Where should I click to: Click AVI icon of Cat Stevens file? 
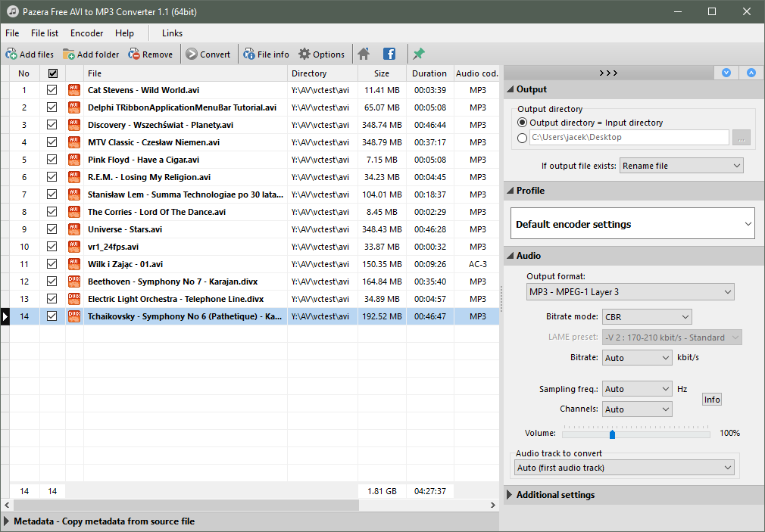click(74, 90)
